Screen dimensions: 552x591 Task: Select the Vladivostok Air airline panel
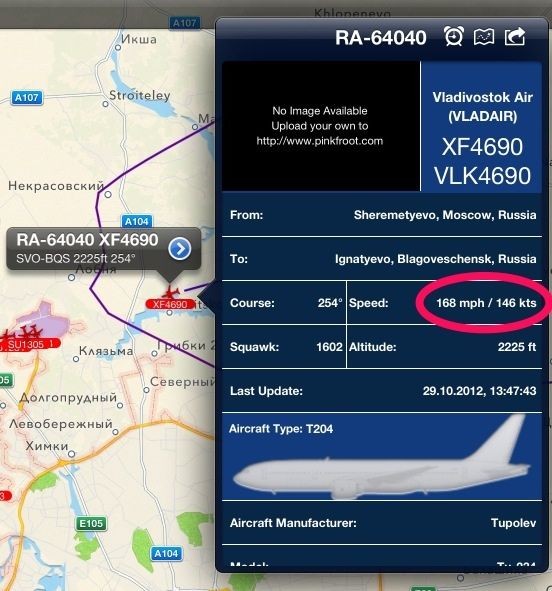coord(482,126)
